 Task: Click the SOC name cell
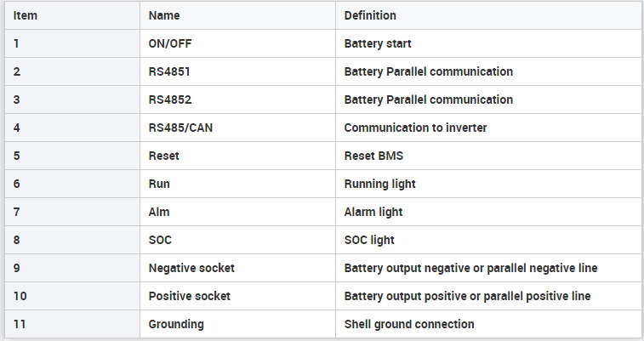coord(237,240)
